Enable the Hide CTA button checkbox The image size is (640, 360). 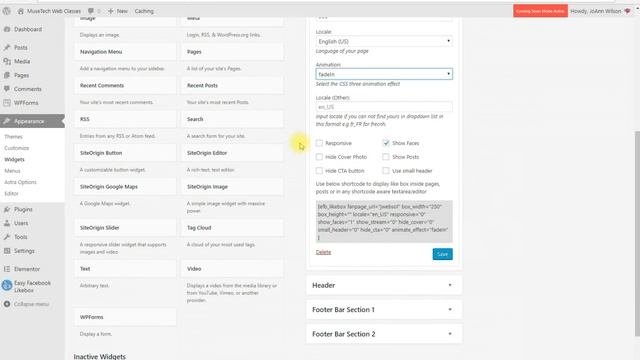319,171
